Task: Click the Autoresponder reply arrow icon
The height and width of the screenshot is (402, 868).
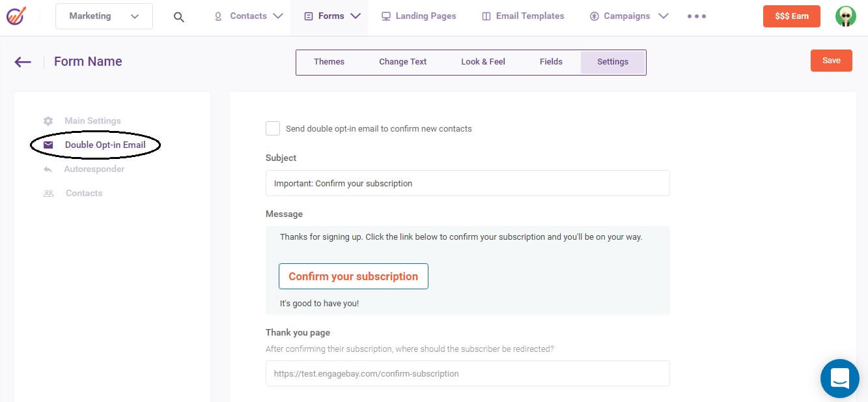Action: tap(48, 169)
